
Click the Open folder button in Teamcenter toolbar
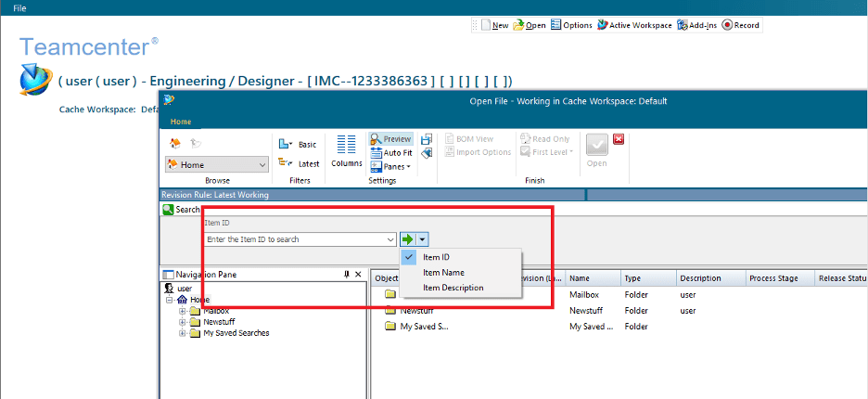pyautogui.click(x=530, y=25)
